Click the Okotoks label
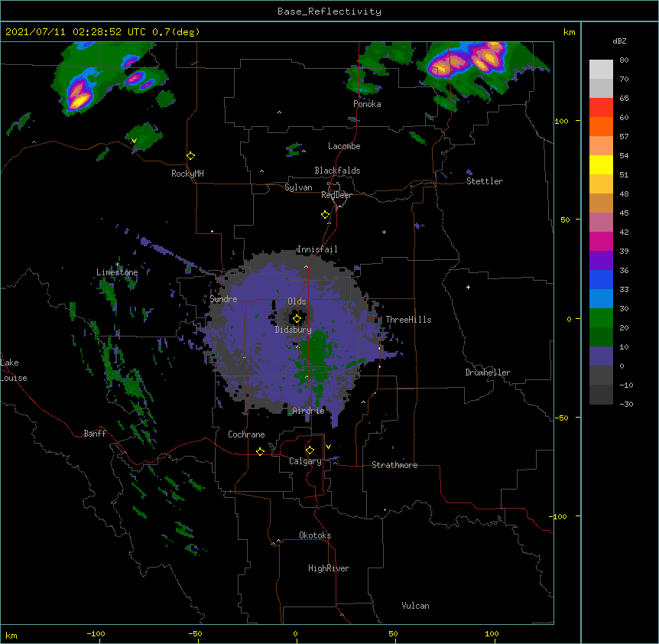 click(x=315, y=535)
